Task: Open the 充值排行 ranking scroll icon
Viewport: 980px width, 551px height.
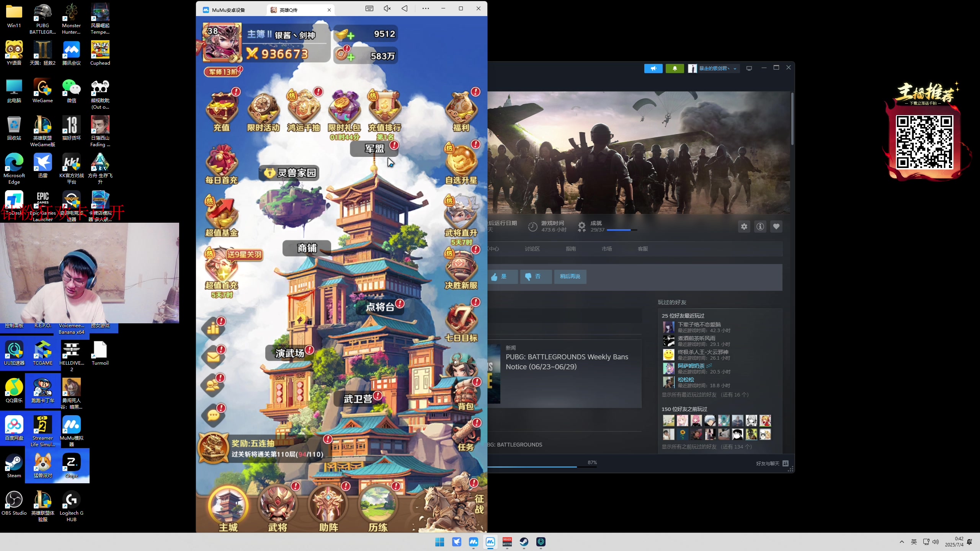Action: coord(384,111)
